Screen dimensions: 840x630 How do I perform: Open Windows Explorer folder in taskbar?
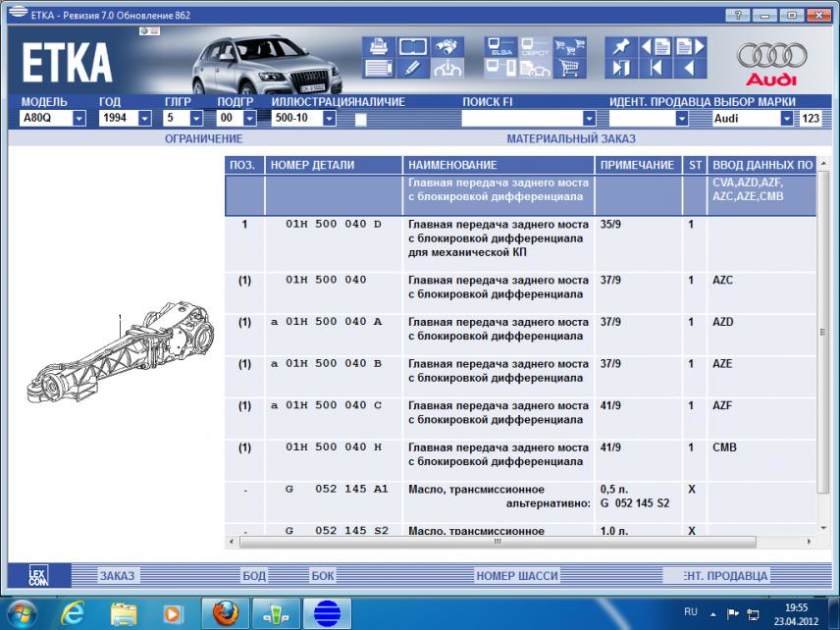124,613
